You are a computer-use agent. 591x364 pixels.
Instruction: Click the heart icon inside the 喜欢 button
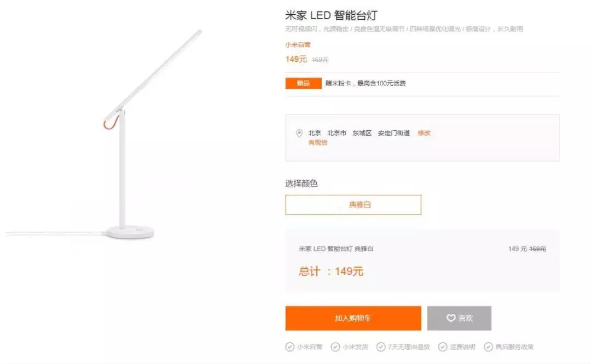[x=450, y=318]
